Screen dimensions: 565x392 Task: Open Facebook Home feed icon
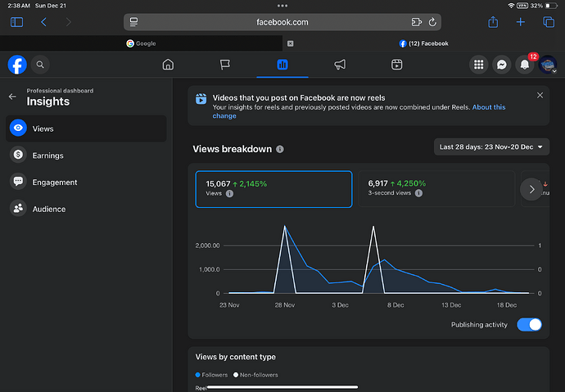pyautogui.click(x=168, y=65)
